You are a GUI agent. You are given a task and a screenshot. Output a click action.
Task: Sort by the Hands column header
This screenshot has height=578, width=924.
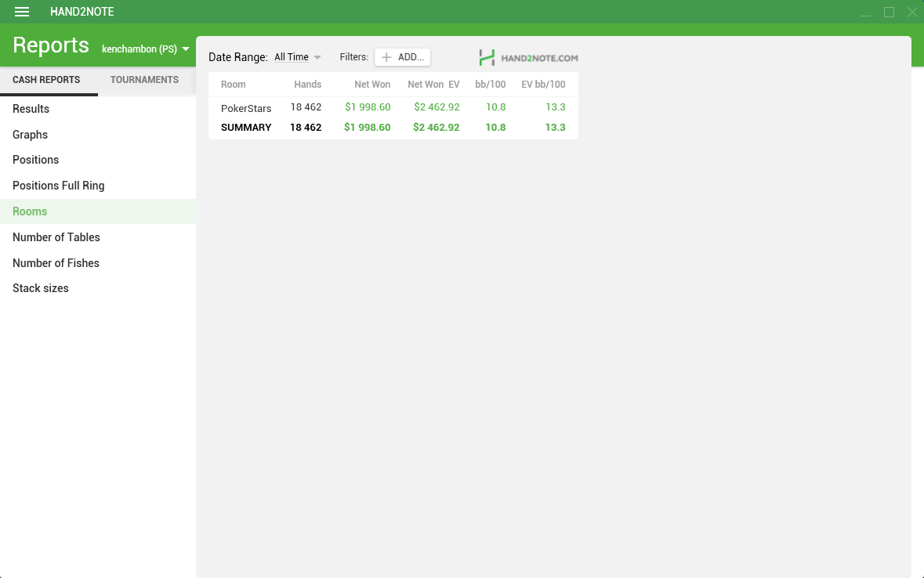[307, 85]
